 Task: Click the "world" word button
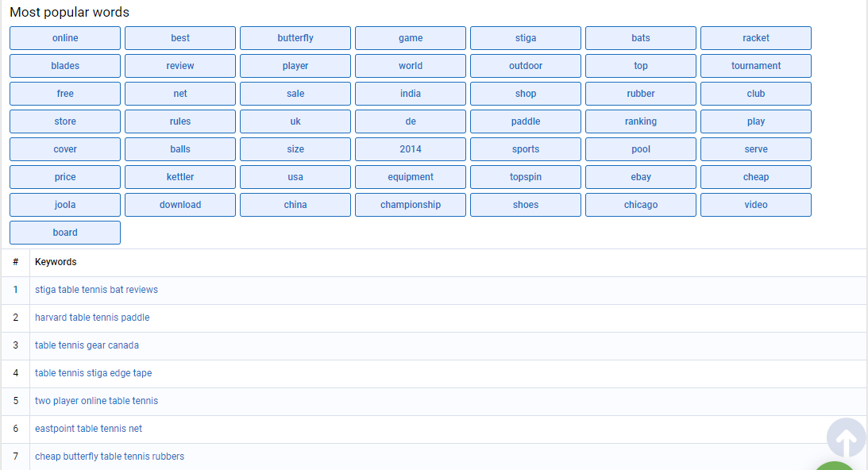411,66
